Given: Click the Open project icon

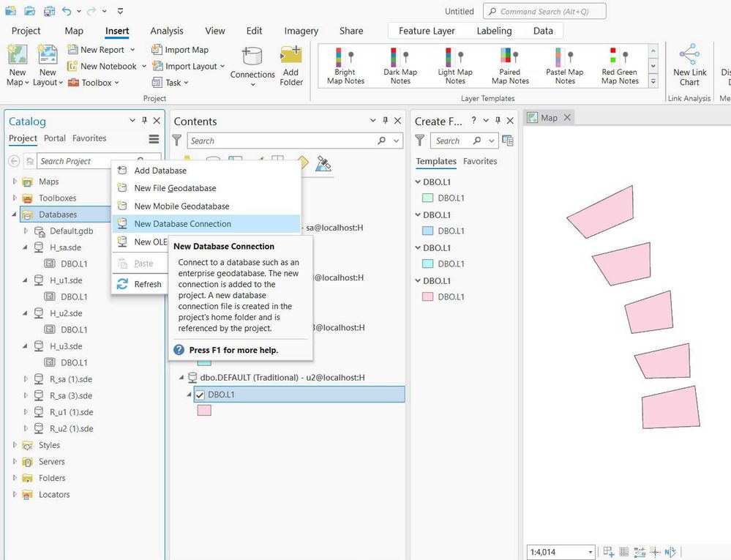Looking at the screenshot, I should [30, 11].
